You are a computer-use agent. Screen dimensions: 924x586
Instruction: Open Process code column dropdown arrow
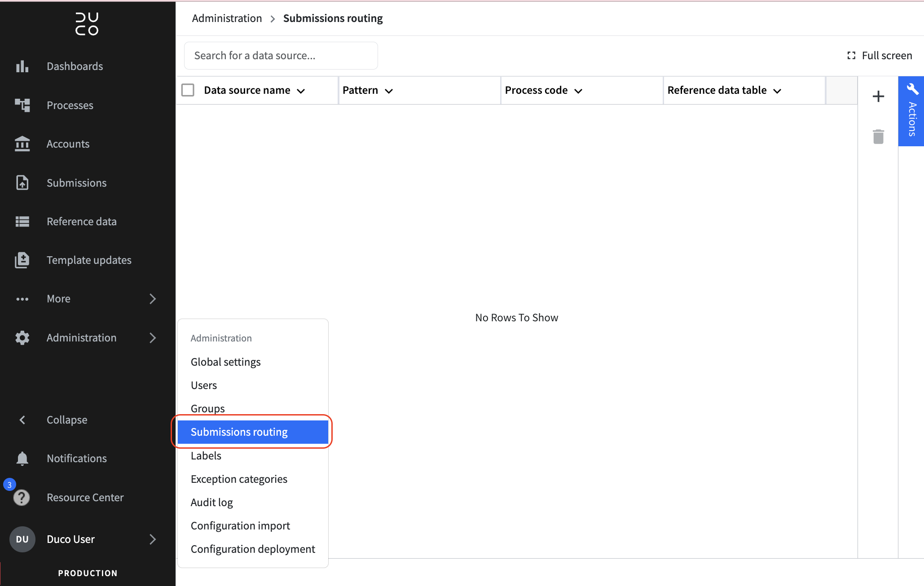click(578, 91)
